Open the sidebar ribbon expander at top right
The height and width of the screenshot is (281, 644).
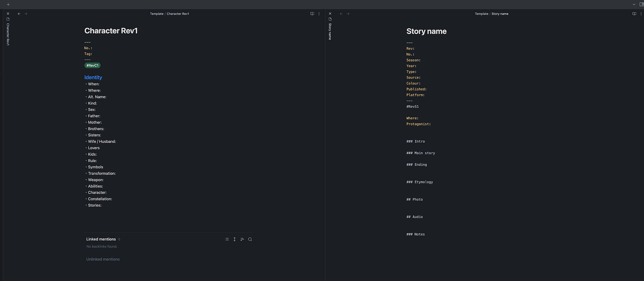point(641,4)
